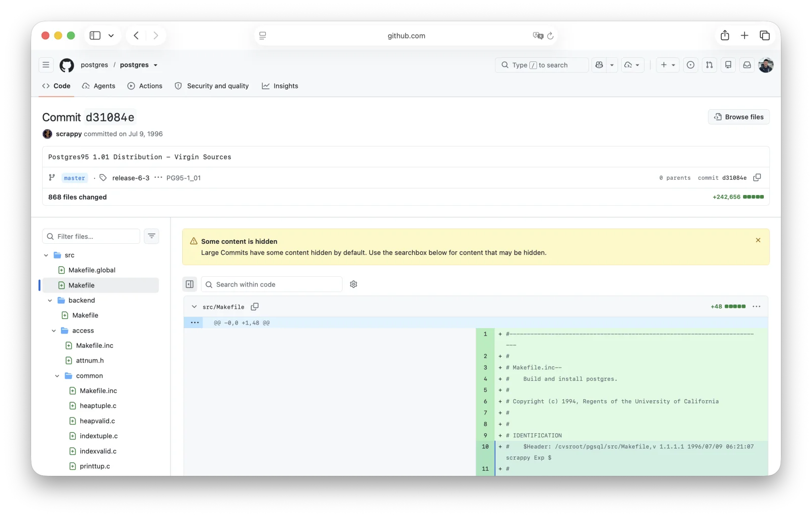Copy the src/Makefile file path
The height and width of the screenshot is (517, 812).
(255, 307)
